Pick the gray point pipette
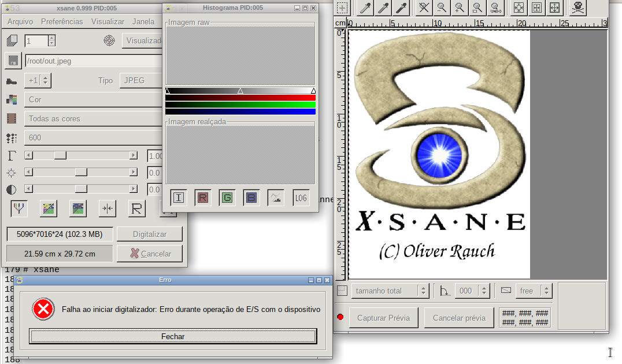The width and height of the screenshot is (622, 364). point(383,8)
